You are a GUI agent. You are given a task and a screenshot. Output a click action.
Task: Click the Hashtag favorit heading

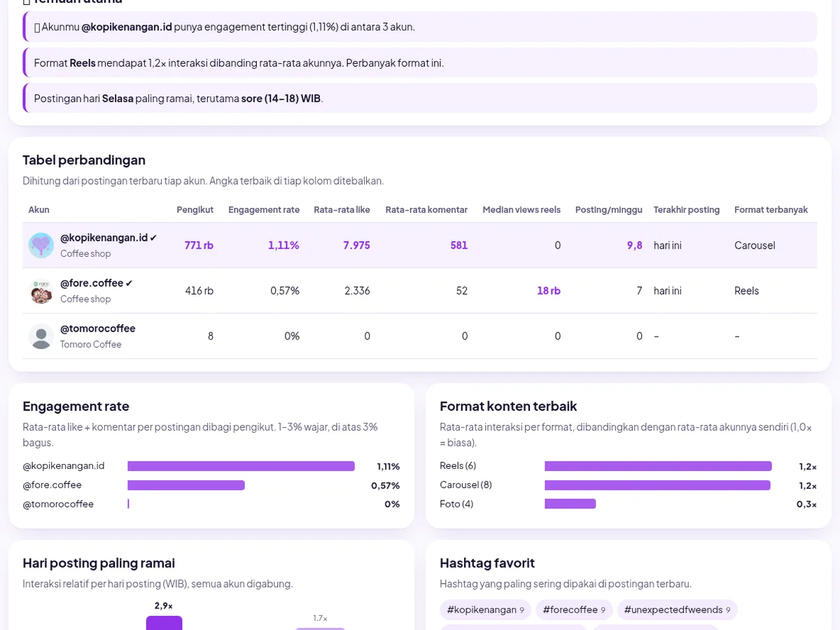pos(487,563)
